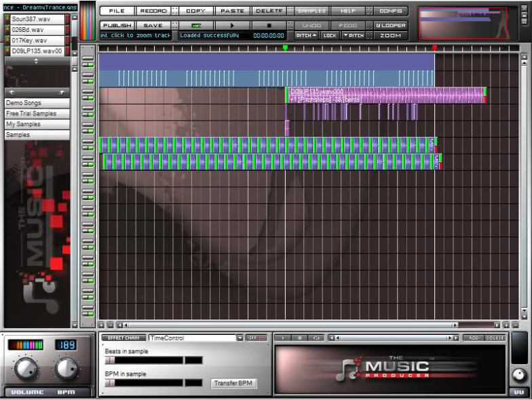This screenshot has width=532, height=400.
Task: Toggle the LOCK pitch button
Action: click(x=330, y=35)
